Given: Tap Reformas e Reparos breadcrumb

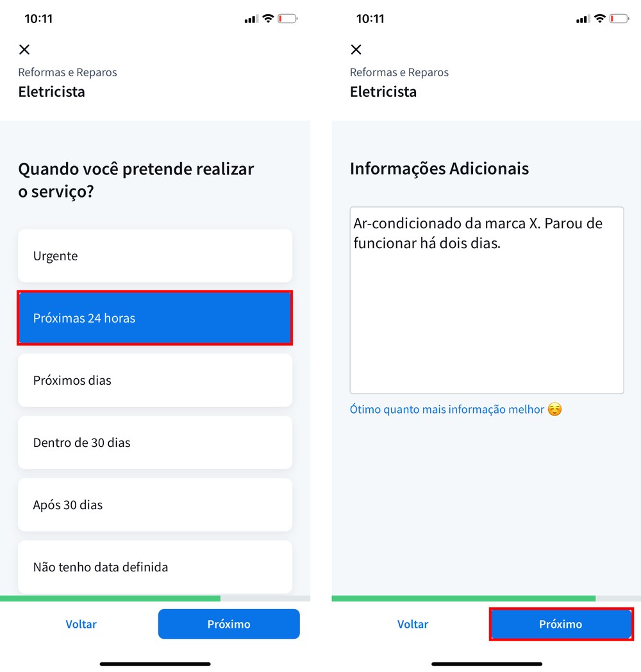Looking at the screenshot, I should tap(67, 72).
